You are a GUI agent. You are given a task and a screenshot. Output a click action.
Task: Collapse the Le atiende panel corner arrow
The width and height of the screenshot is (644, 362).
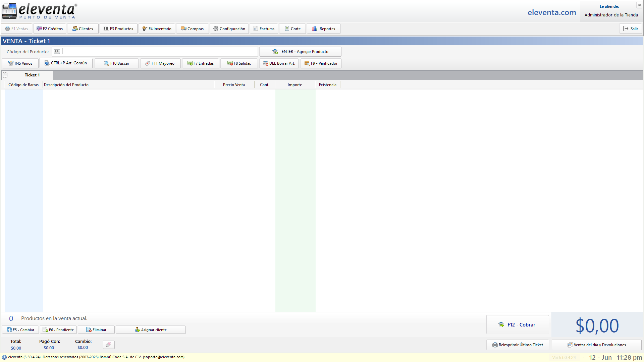(639, 5)
